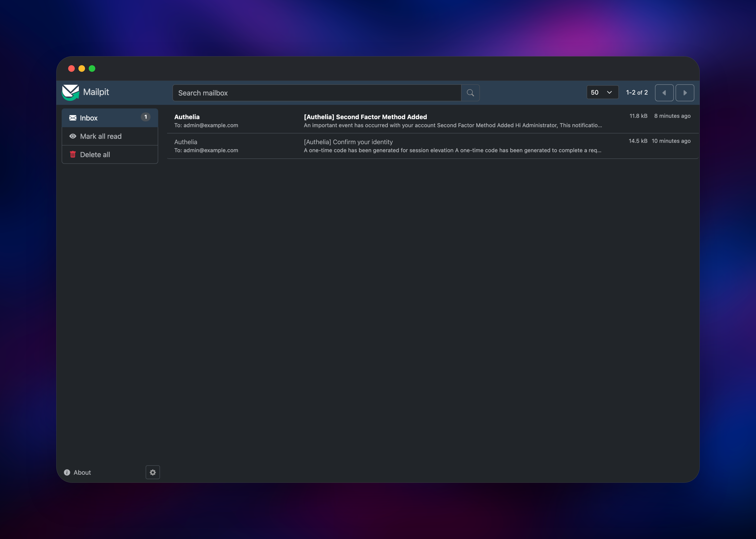Image resolution: width=756 pixels, height=539 pixels.
Task: Close the window with red button
Action: [71, 68]
